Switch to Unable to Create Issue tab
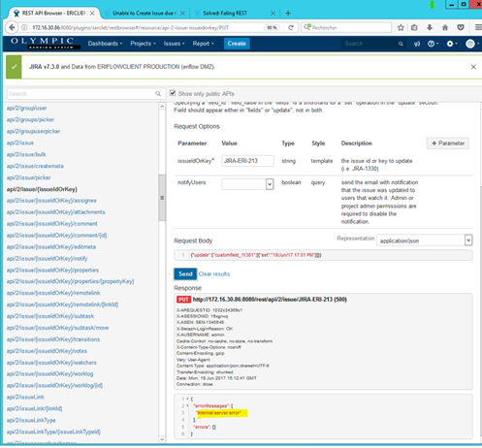 [x=144, y=14]
